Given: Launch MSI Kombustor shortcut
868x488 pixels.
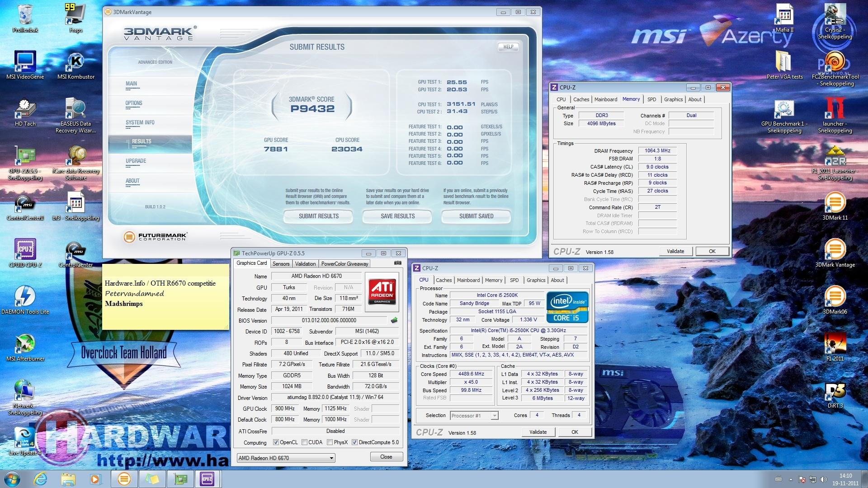Looking at the screenshot, I should [x=76, y=65].
